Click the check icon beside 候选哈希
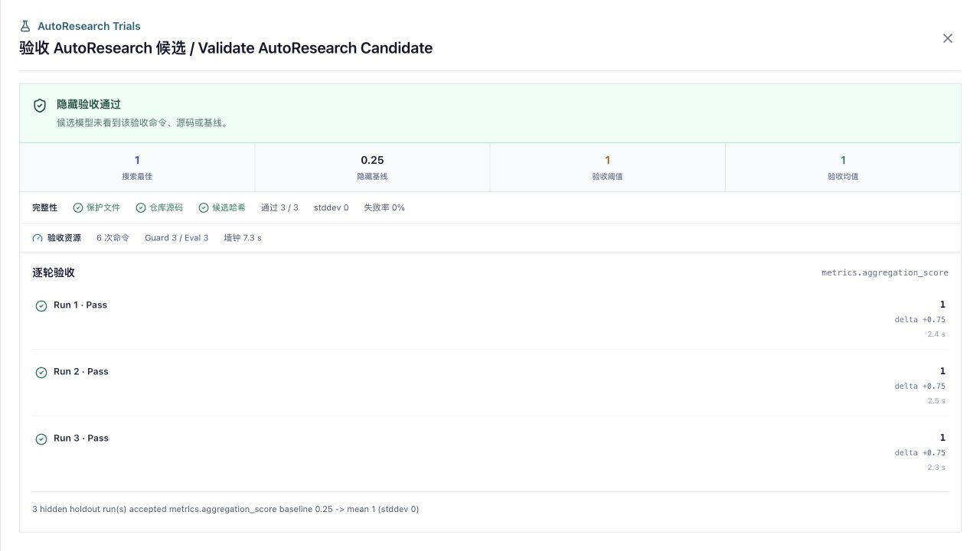Viewport: 980px width, 551px height. click(204, 207)
